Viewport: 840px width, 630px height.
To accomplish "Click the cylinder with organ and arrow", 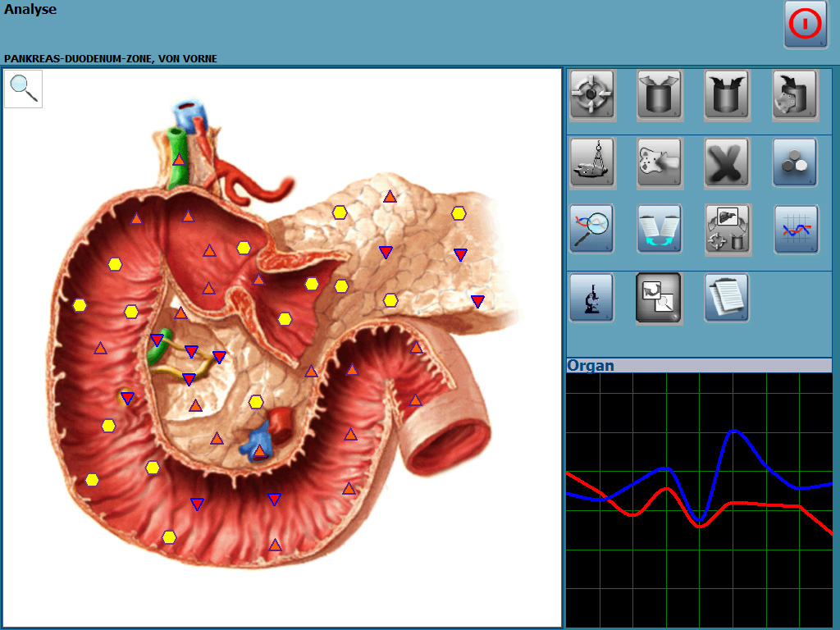I will (x=794, y=94).
